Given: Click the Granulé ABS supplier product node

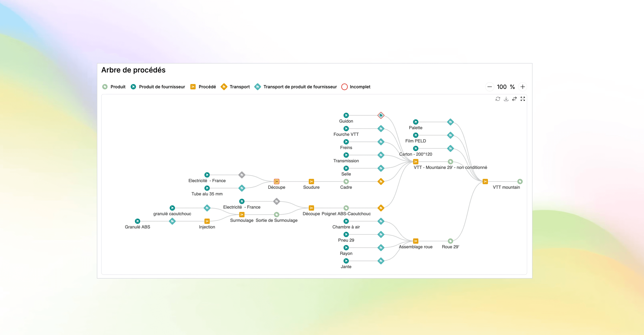Looking at the screenshot, I should pyautogui.click(x=138, y=221).
